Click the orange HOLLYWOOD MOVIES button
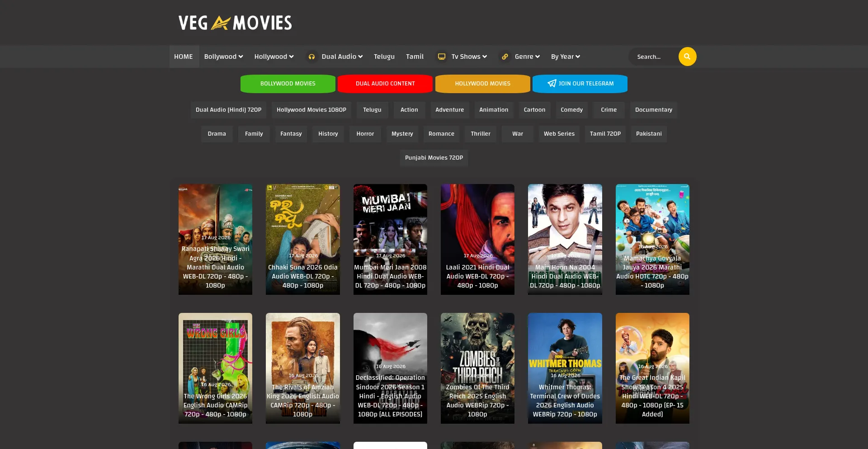 [483, 84]
